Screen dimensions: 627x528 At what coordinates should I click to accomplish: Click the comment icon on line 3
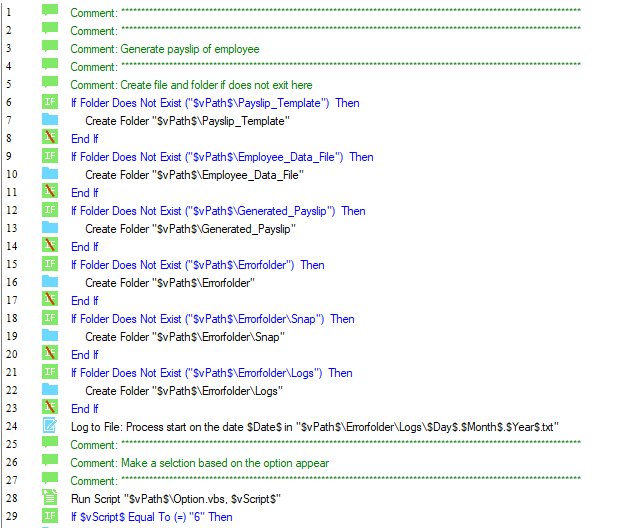point(50,47)
